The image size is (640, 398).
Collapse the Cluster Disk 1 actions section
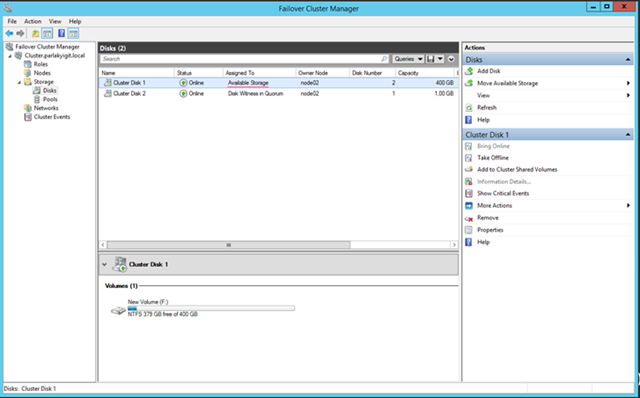click(628, 135)
